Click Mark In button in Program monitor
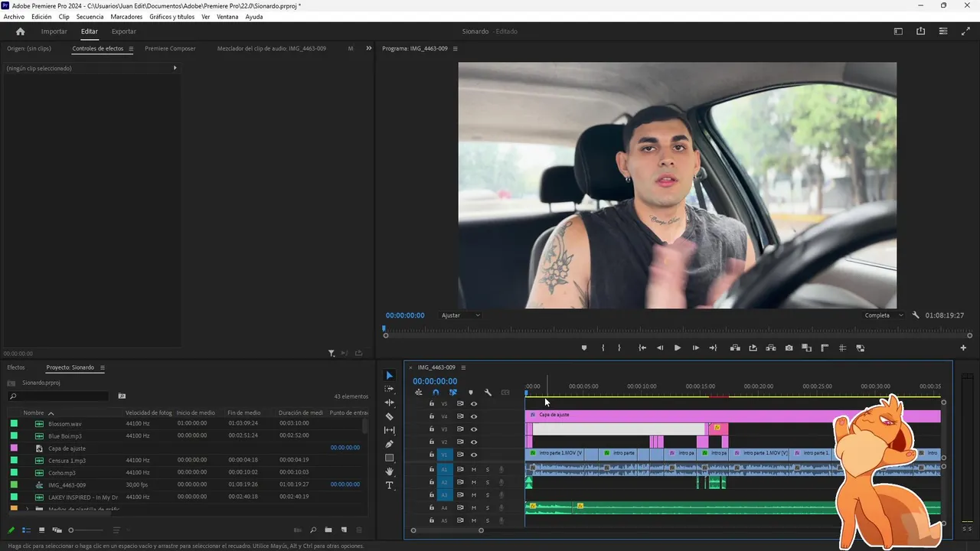This screenshot has width=980, height=551. (x=603, y=348)
